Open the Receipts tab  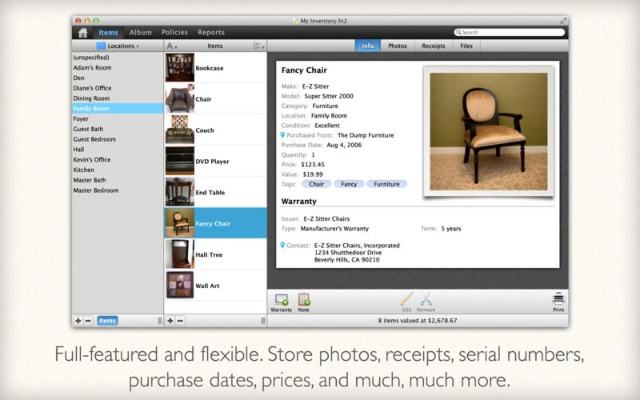click(x=433, y=46)
